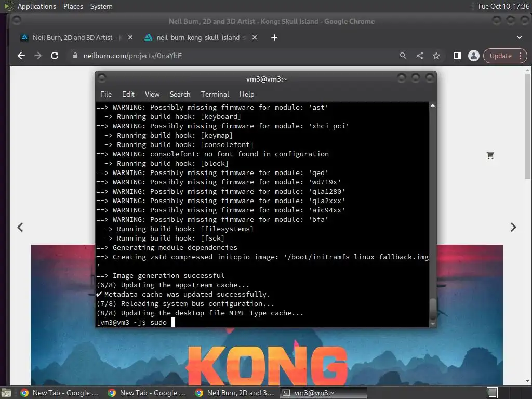This screenshot has height=399, width=532.
Task: Click the '(7/8) Reloading system bus configuration' line
Action: (x=185, y=303)
